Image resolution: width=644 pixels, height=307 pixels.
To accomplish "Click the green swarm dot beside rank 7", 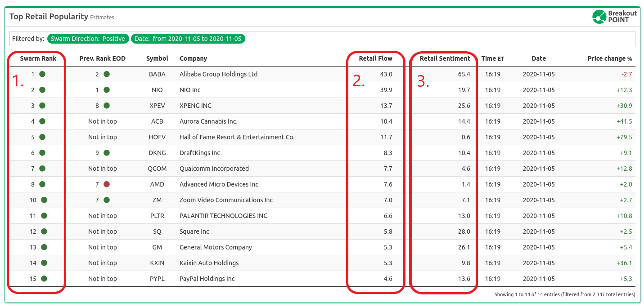I will 42,169.
